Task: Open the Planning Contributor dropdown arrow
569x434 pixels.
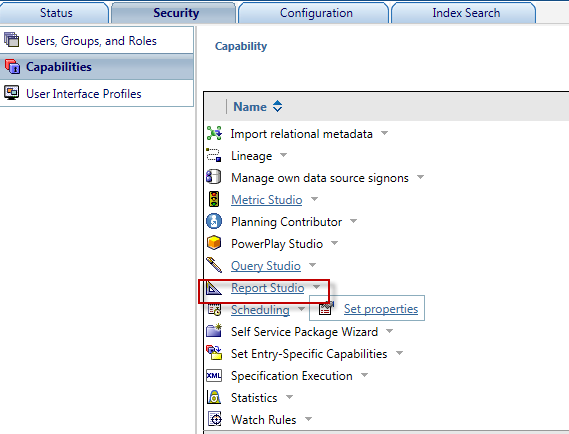Action: click(353, 221)
